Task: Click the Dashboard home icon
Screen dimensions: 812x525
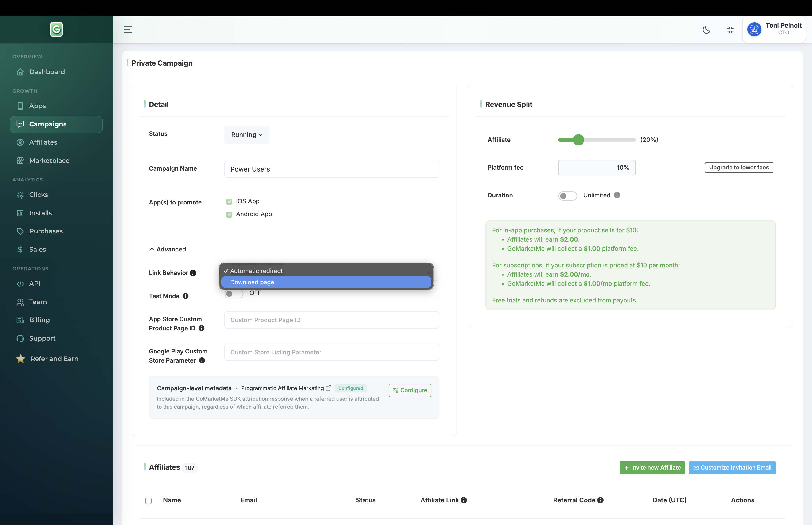Action: 20,72
